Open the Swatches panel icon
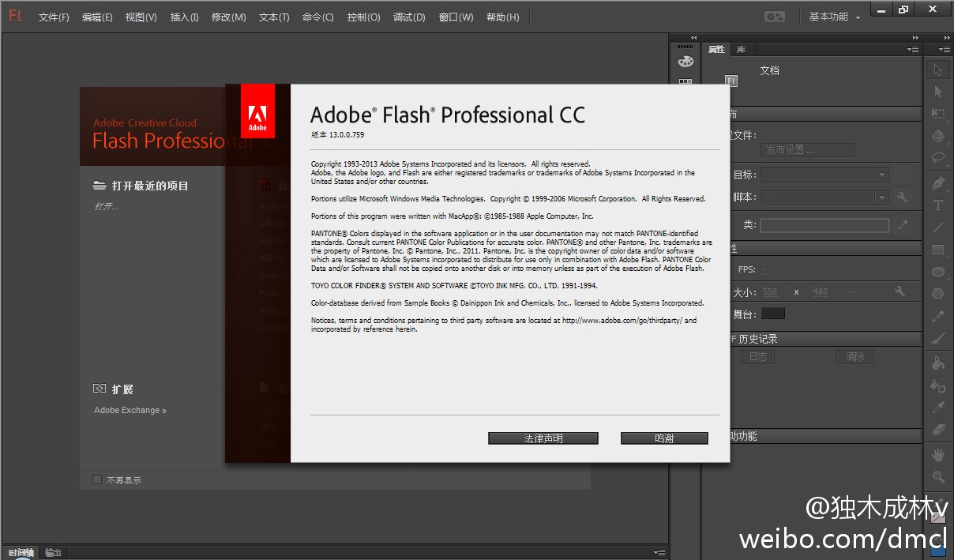Screen dimensions: 954x560 click(x=685, y=81)
